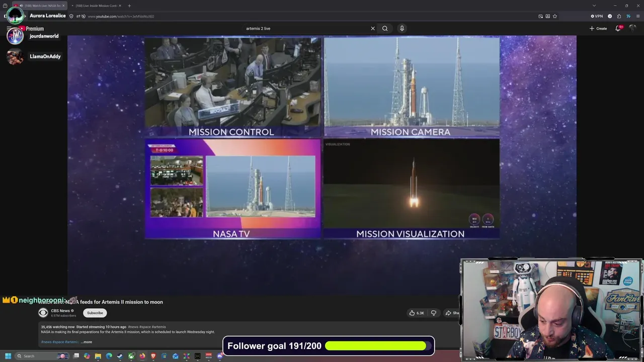
Task: Click the Mission Control video quadrant
Action: click(x=232, y=86)
